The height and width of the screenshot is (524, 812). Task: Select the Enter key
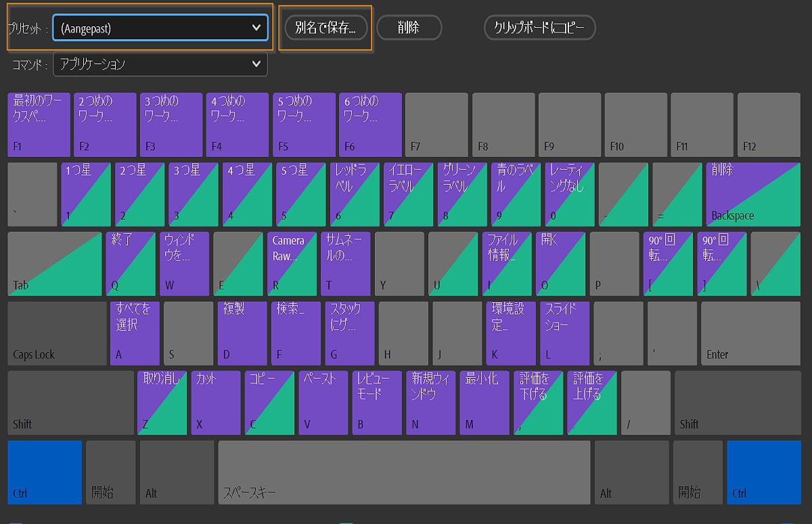(x=751, y=333)
